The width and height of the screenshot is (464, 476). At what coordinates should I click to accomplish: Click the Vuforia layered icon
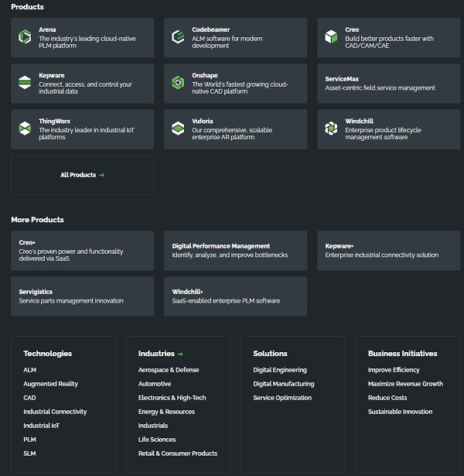coord(178,128)
